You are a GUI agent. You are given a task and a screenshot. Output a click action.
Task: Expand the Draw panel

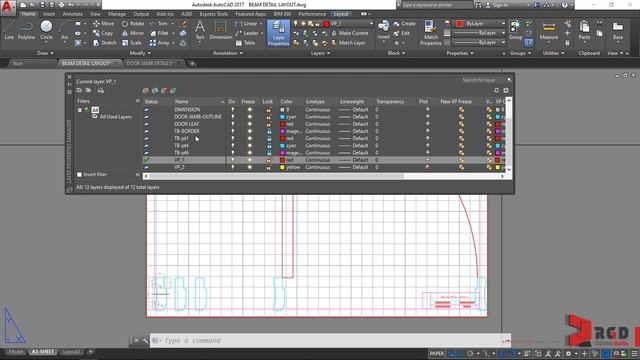coord(44,53)
